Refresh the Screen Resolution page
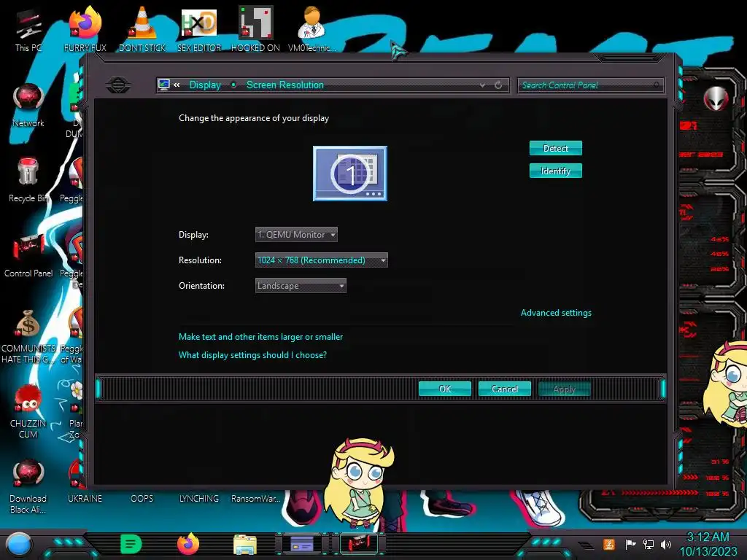This screenshot has width=747, height=560. 498,85
